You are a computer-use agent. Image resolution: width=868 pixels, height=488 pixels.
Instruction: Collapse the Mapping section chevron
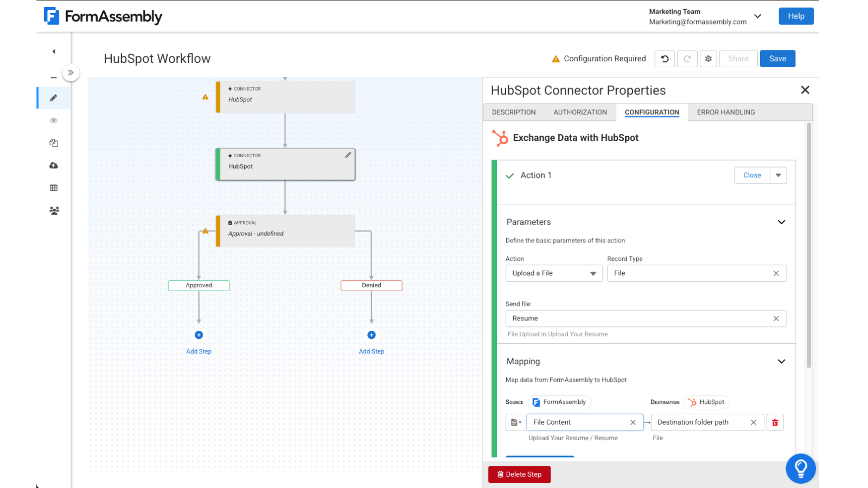(x=782, y=361)
